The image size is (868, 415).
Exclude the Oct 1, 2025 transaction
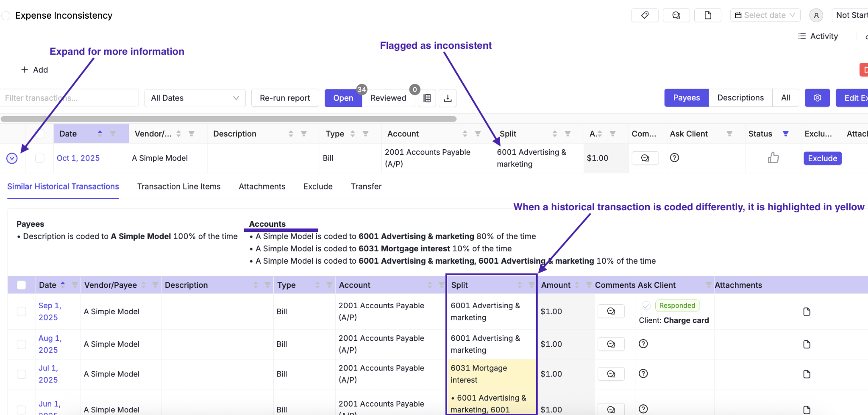(x=822, y=158)
